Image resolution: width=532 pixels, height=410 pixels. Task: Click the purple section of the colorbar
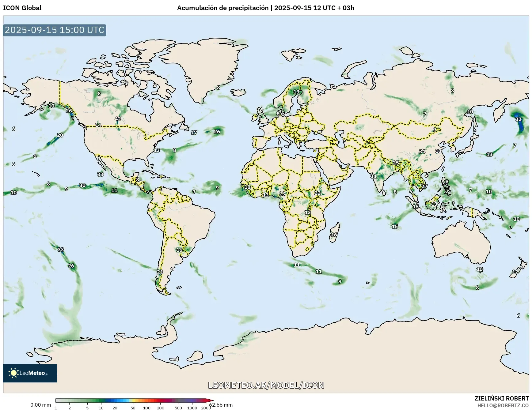coord(192,401)
